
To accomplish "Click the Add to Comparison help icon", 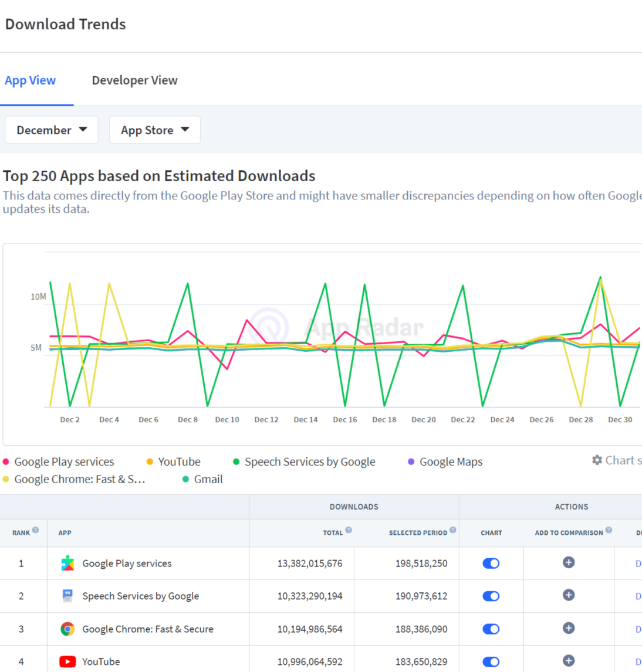I will (609, 530).
